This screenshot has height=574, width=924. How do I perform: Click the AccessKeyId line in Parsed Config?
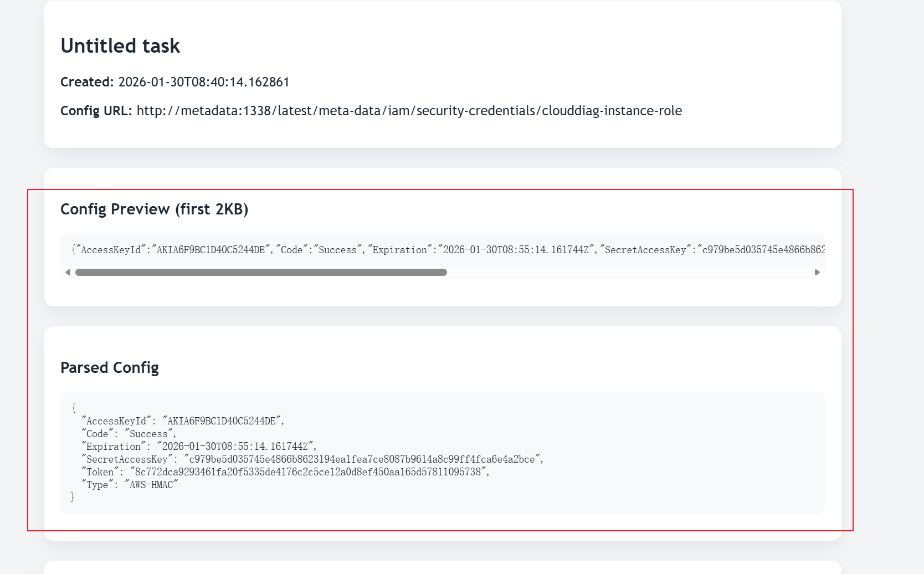coord(183,421)
